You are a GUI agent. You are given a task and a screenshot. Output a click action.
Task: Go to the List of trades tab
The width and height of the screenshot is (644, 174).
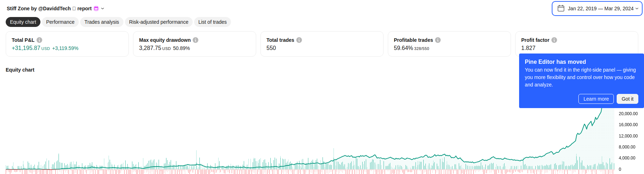212,22
